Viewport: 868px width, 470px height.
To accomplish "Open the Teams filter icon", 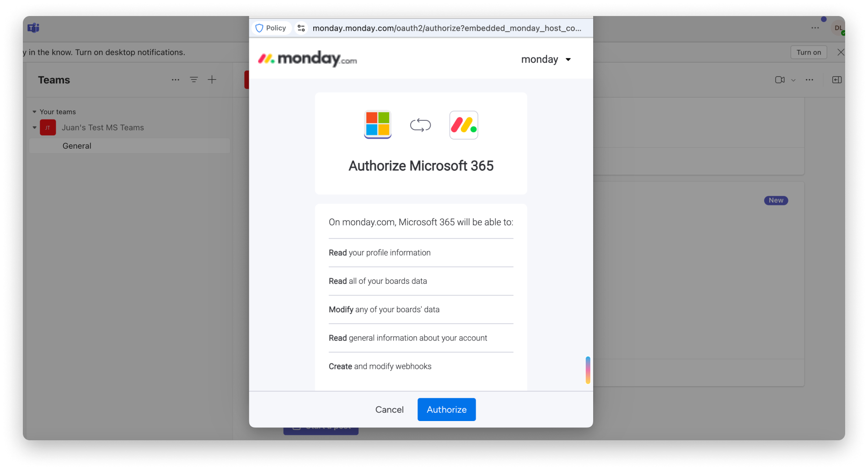I will coord(194,80).
